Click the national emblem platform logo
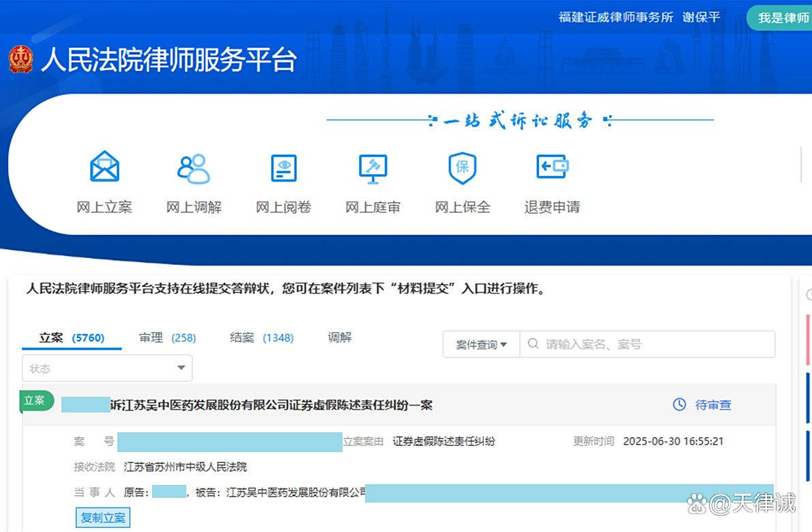 pos(20,61)
